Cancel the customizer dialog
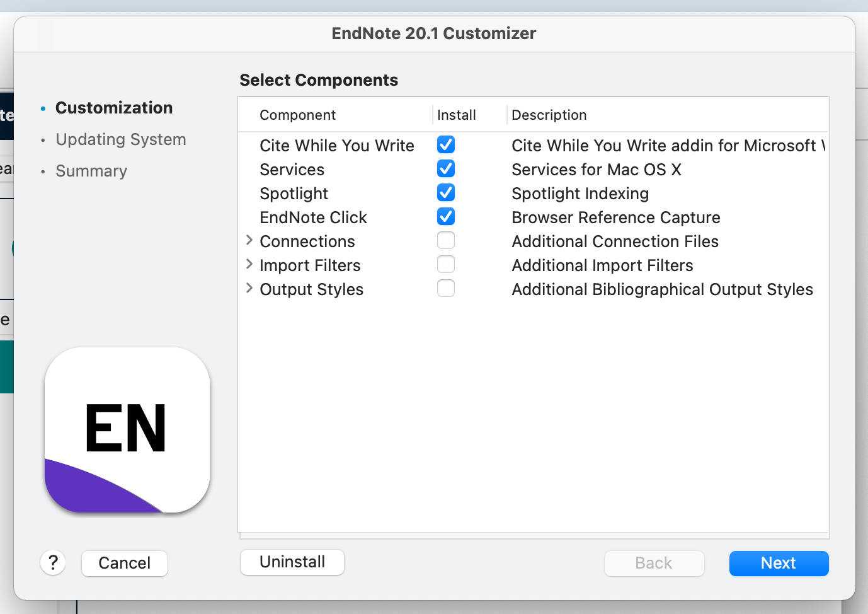This screenshot has width=868, height=614. click(125, 563)
